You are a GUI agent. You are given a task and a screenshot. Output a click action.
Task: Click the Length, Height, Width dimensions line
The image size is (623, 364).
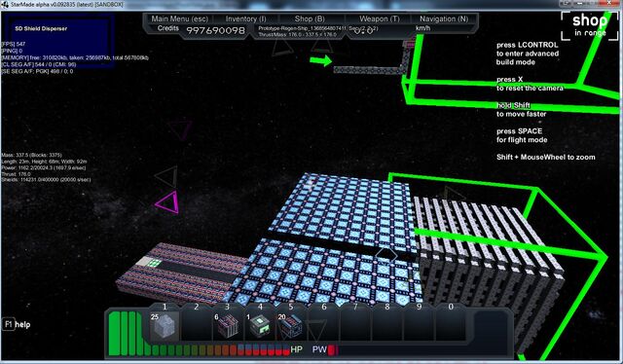pos(44,162)
